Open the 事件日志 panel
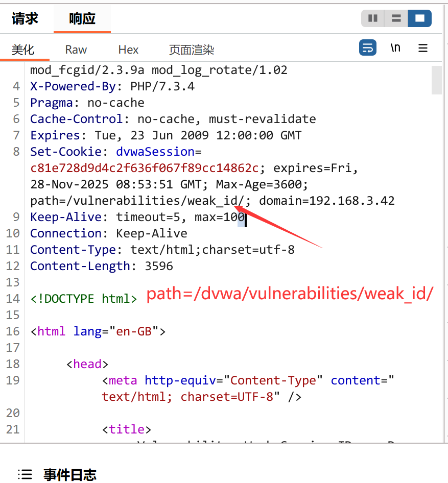The image size is (448, 483). (x=70, y=475)
